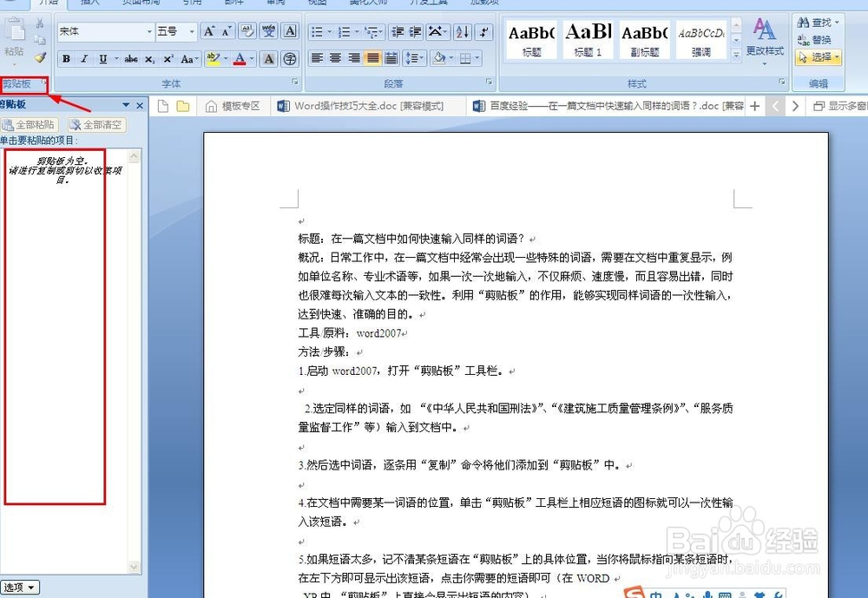Toggle Justify alignment (highlighted)

tap(372, 58)
